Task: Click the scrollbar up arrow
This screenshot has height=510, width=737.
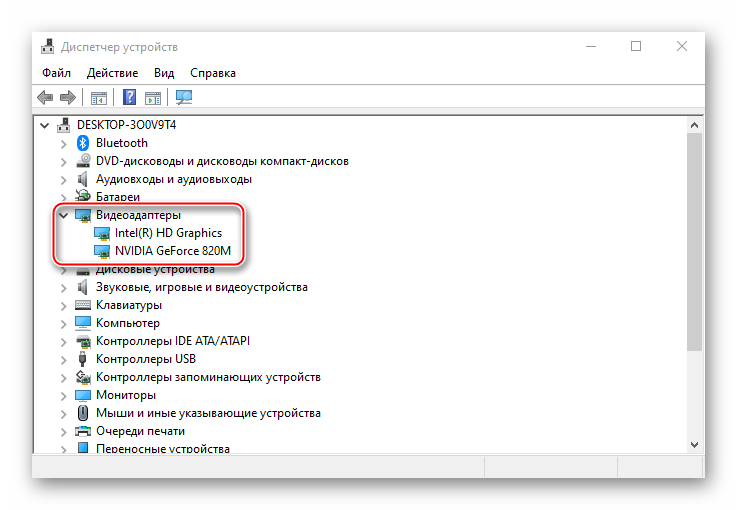Action: pos(694,126)
